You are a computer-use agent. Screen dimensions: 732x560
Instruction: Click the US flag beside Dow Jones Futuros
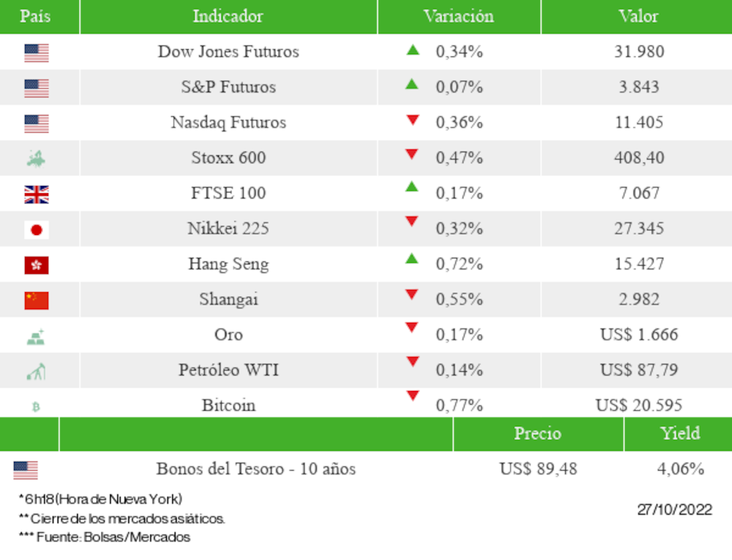(x=36, y=53)
